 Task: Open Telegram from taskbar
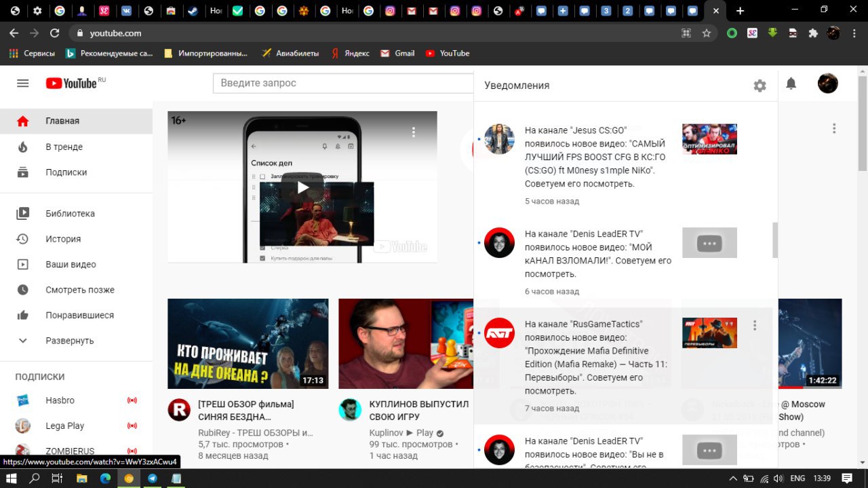coord(152,478)
